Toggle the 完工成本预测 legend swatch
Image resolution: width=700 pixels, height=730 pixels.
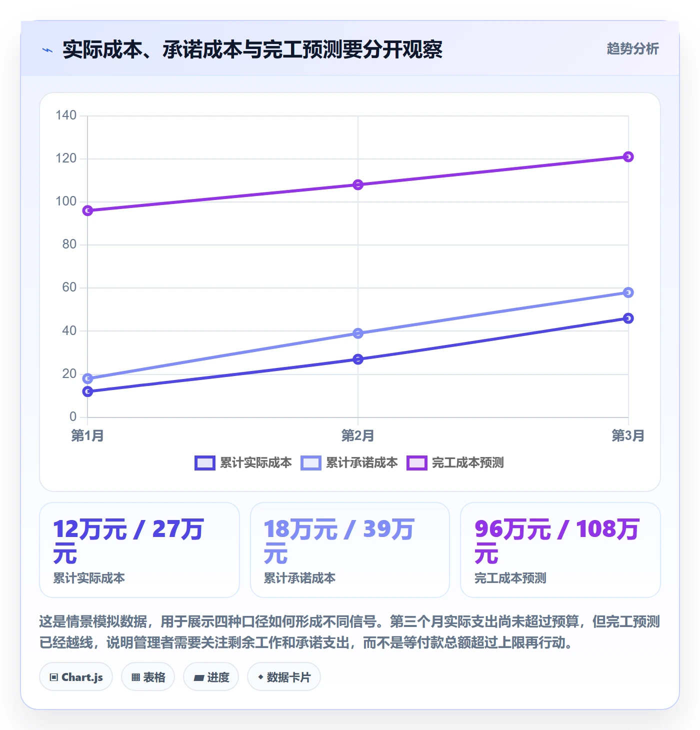(416, 463)
